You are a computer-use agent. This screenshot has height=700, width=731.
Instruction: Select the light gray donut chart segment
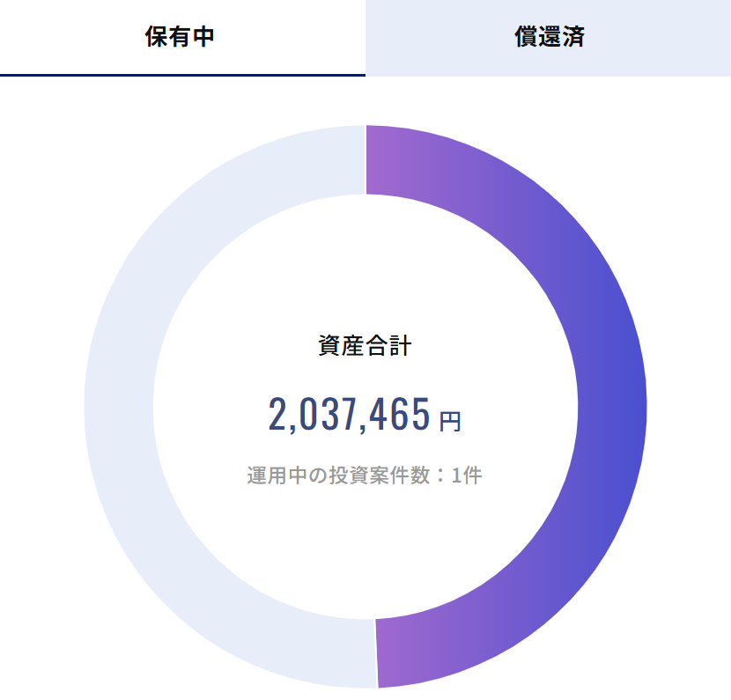(x=120, y=405)
